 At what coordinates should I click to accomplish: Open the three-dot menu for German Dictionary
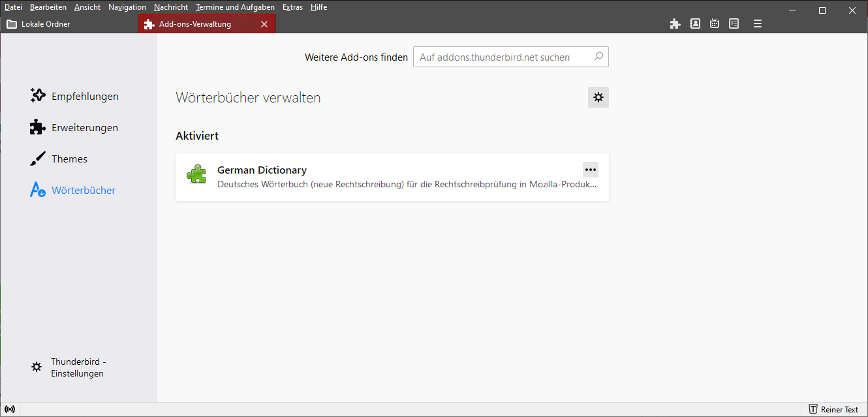[590, 170]
